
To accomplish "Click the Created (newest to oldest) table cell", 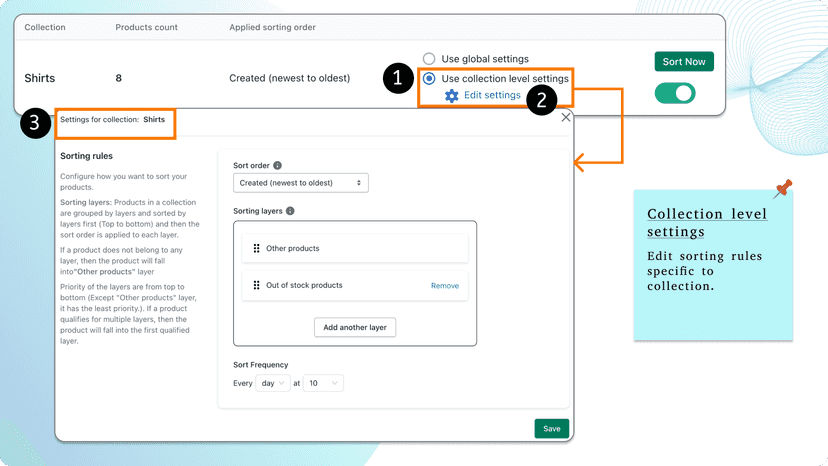I will [289, 78].
